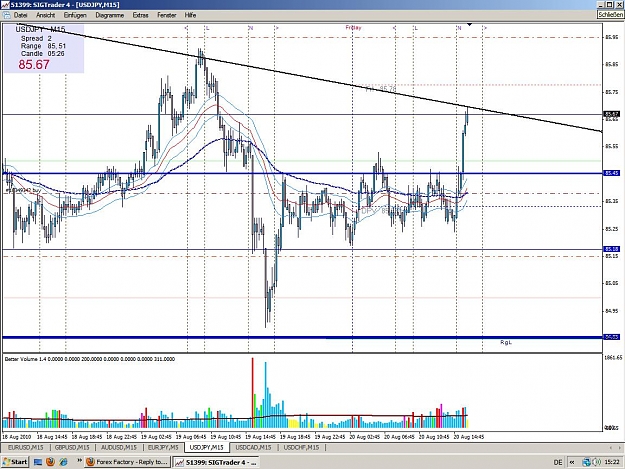Launch Internet Explorer from quick launch

(63, 462)
